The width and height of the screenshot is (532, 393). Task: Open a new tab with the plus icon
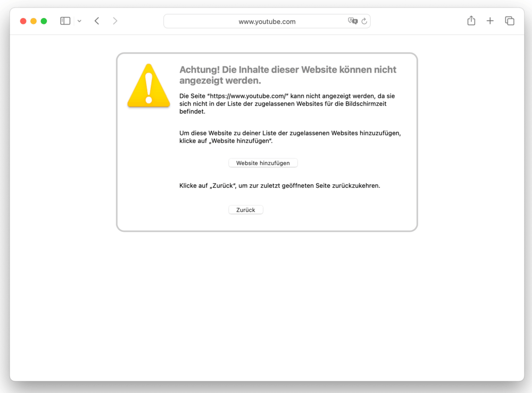[490, 21]
